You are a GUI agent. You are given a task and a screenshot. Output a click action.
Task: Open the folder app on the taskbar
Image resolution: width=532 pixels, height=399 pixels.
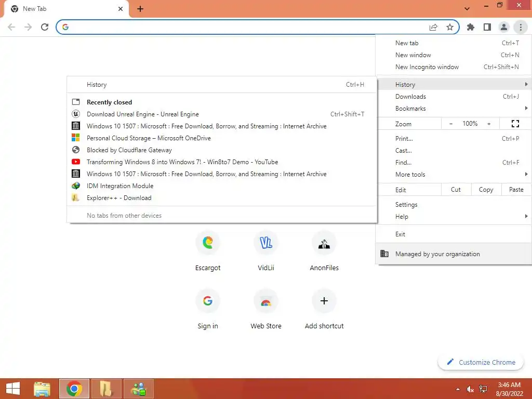(106, 389)
